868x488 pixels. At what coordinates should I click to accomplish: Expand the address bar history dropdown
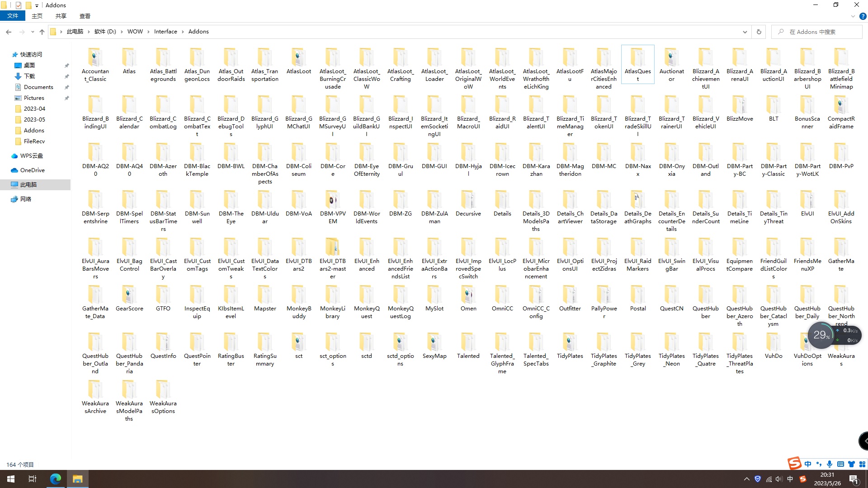pyautogui.click(x=745, y=32)
